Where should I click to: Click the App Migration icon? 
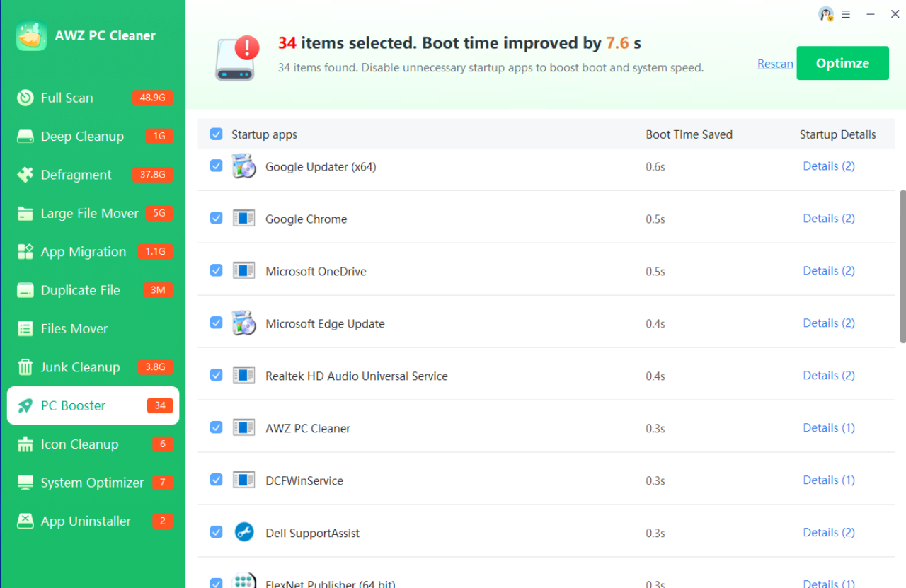tap(25, 252)
